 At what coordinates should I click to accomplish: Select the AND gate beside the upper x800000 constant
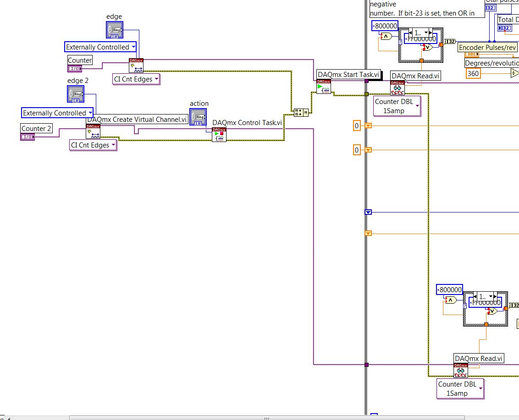(386, 36)
